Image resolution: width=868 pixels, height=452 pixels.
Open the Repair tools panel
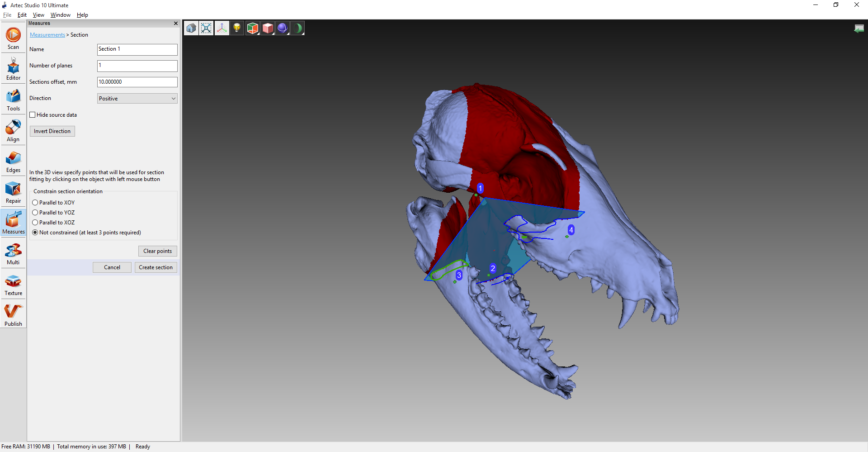point(13,192)
